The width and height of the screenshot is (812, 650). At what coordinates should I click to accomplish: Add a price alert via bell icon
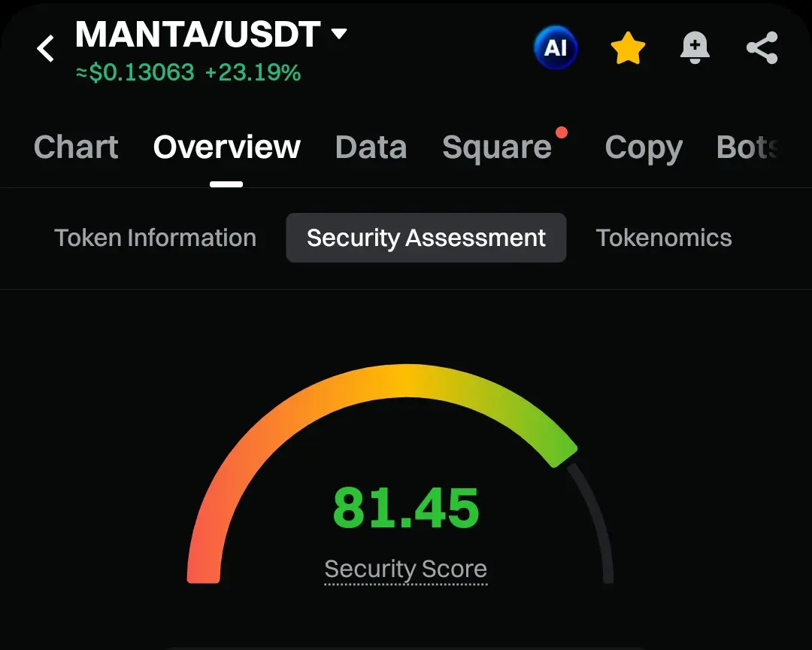click(695, 47)
